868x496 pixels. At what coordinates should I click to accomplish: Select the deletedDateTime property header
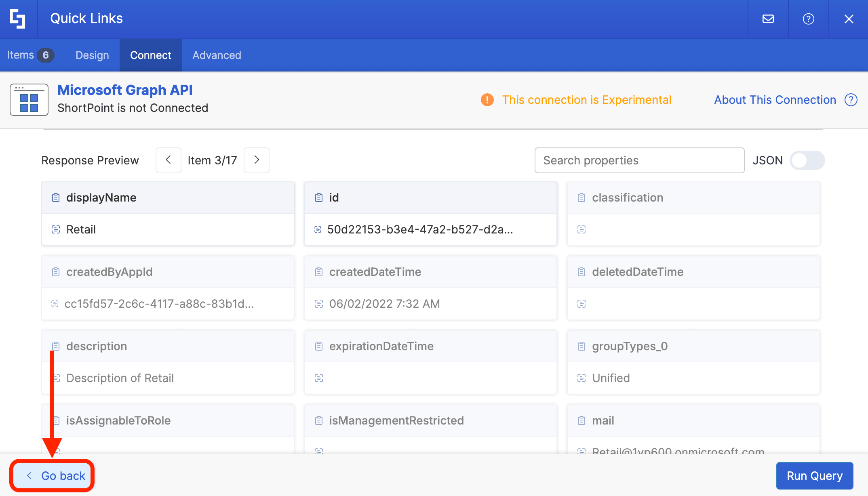pos(693,272)
